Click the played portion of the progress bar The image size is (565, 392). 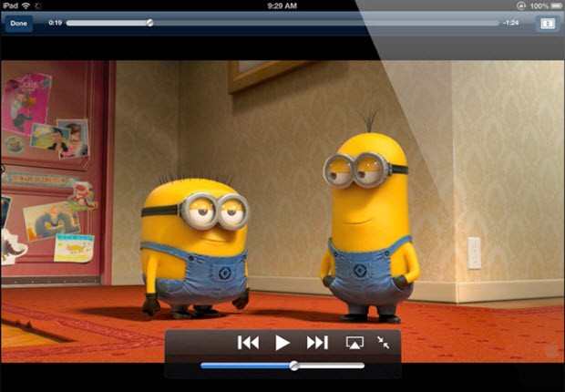click(105, 23)
